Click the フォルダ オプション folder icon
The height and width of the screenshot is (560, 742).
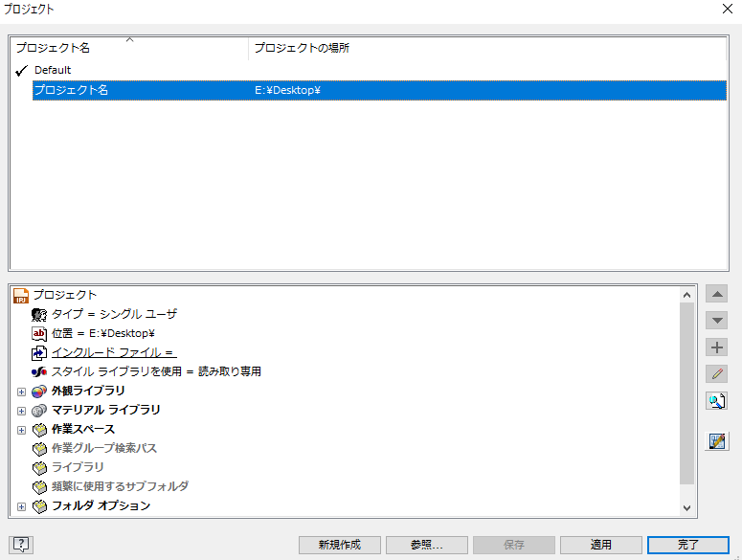coord(39,506)
